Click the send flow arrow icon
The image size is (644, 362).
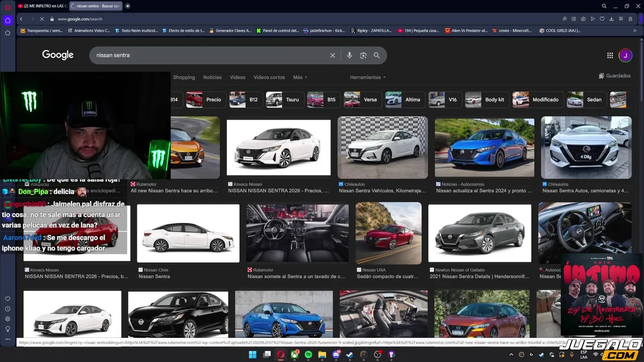[x=593, y=19]
